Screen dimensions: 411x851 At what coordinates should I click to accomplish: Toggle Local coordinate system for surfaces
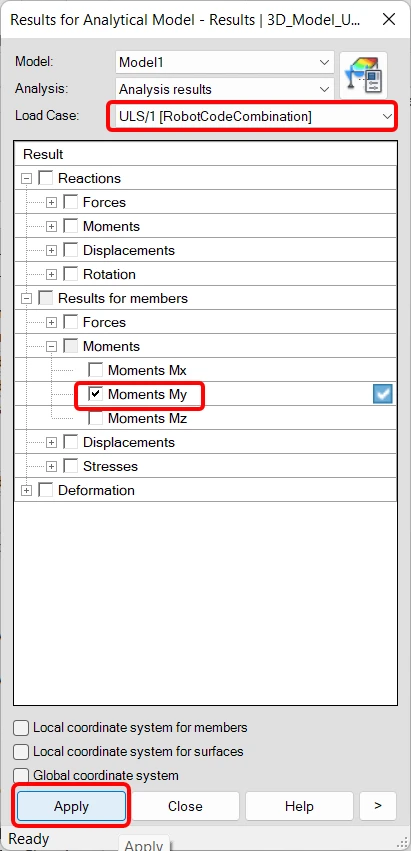click(21, 751)
